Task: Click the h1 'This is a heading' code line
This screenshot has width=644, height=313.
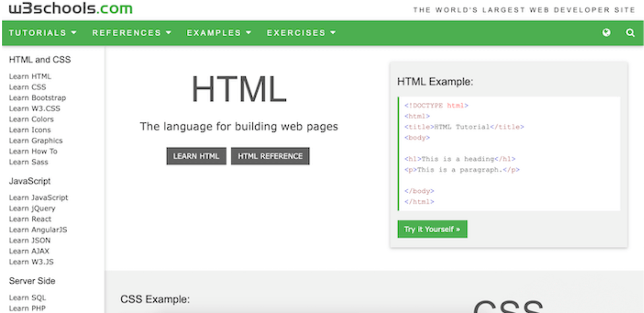Action: click(460, 159)
